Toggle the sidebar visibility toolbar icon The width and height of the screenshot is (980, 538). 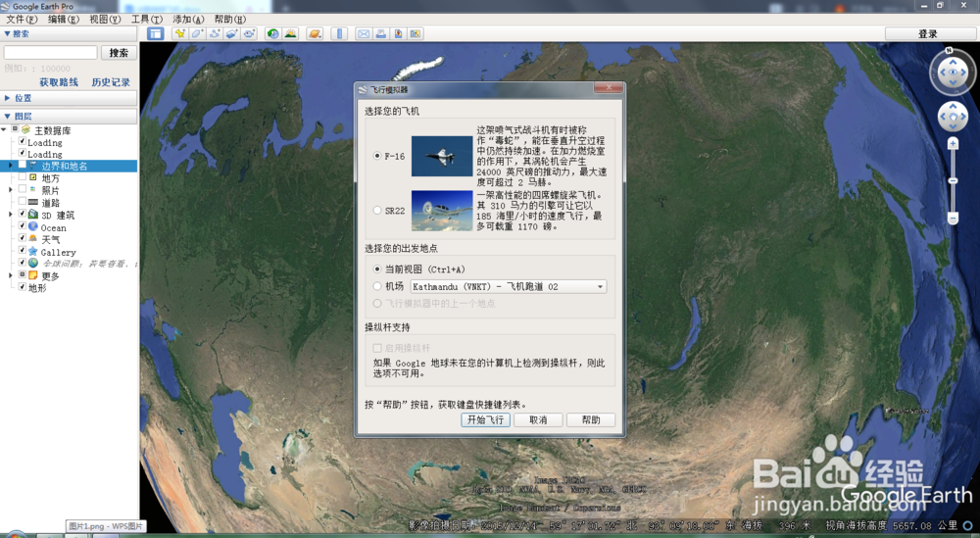coord(155,33)
